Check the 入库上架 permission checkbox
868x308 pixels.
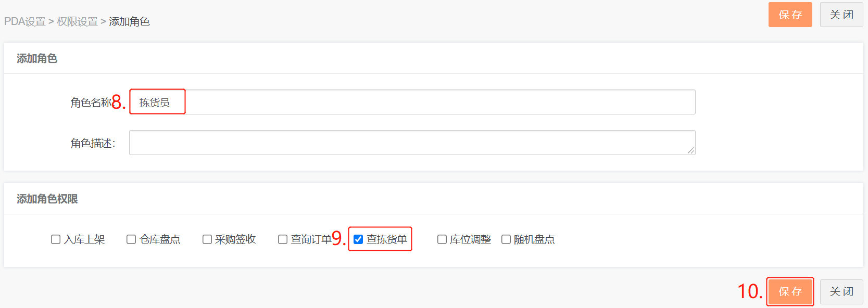pyautogui.click(x=56, y=239)
